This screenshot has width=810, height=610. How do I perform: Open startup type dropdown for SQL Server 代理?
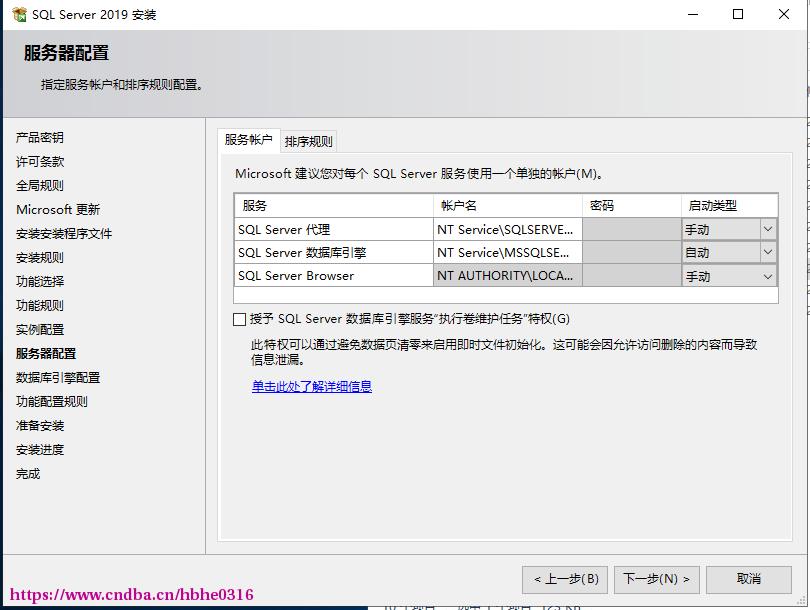point(768,229)
